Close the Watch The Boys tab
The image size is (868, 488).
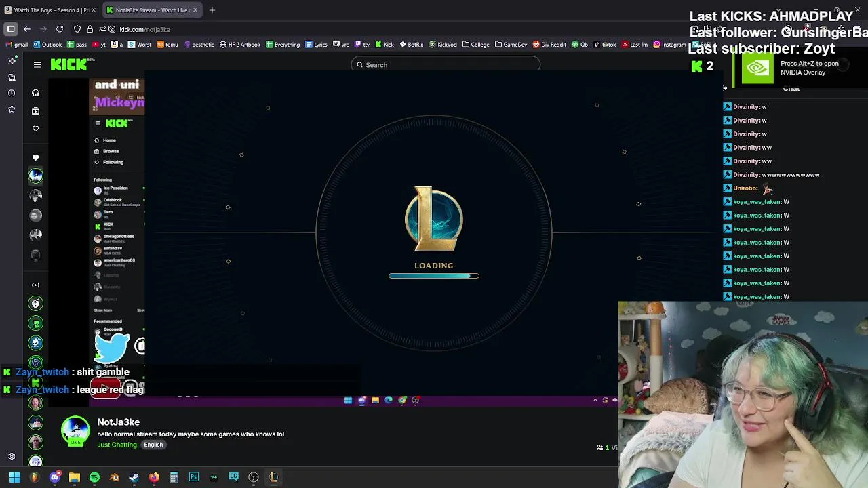point(94,10)
